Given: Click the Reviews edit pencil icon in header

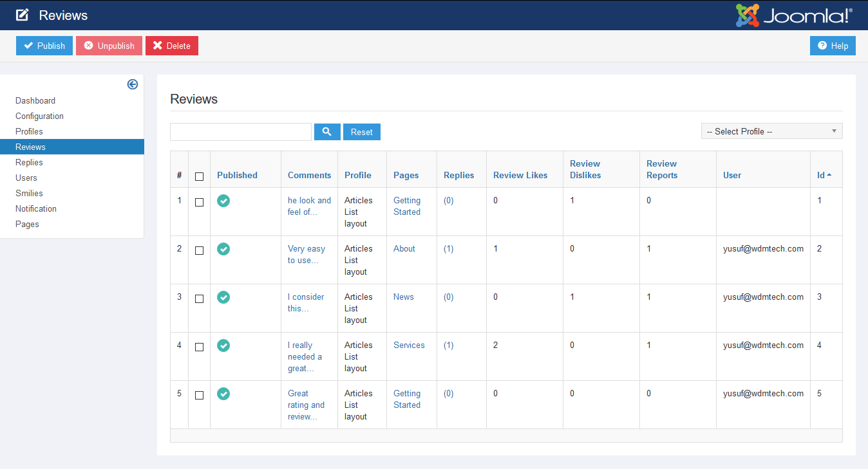Looking at the screenshot, I should coord(23,15).
